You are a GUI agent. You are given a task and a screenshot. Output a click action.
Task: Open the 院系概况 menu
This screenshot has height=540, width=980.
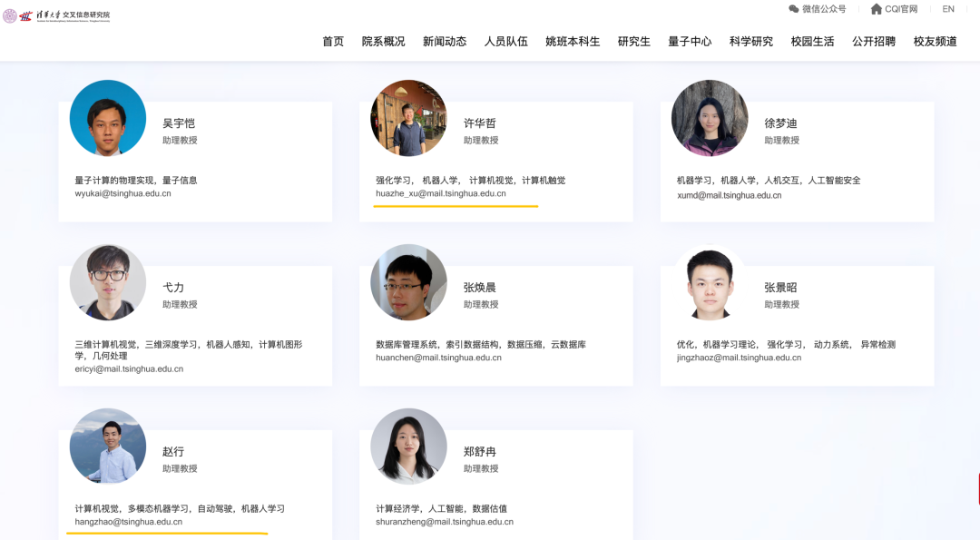click(x=383, y=42)
